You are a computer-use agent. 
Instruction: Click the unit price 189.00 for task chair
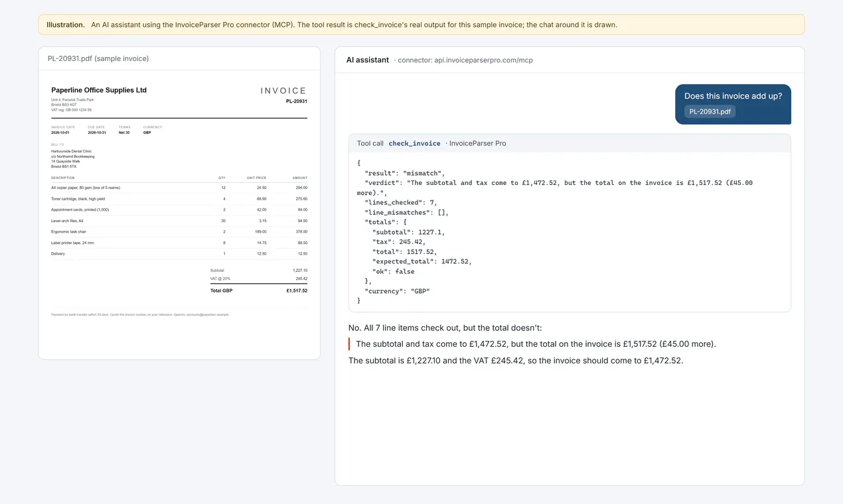pyautogui.click(x=260, y=232)
